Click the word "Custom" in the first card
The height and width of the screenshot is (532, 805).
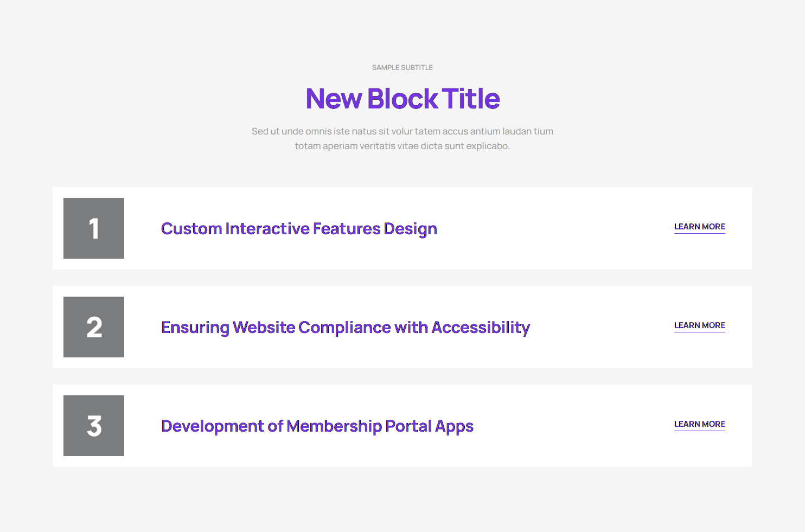point(191,229)
